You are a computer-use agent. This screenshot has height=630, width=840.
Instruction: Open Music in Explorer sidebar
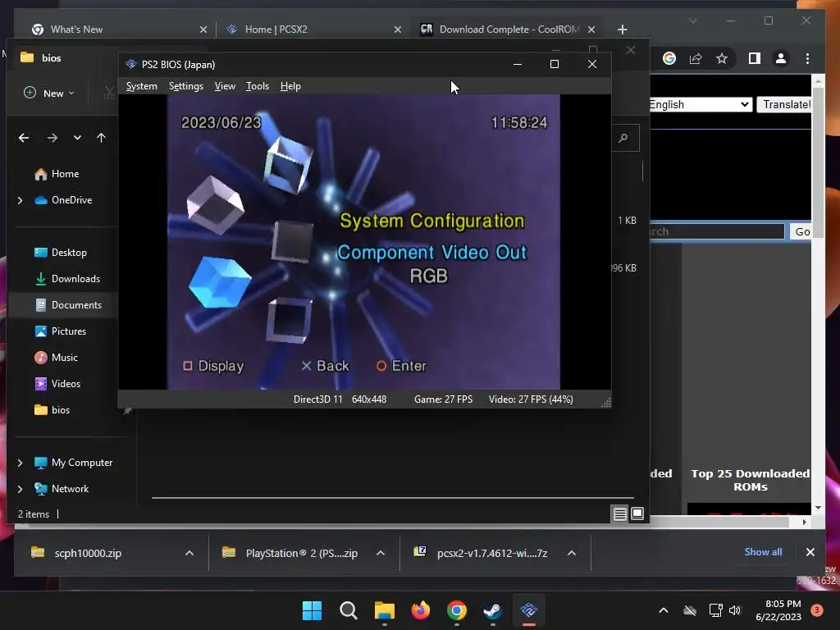point(64,358)
